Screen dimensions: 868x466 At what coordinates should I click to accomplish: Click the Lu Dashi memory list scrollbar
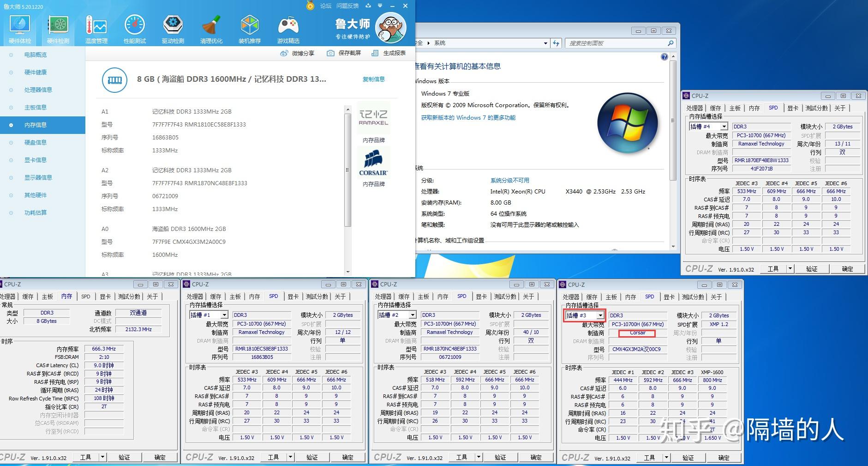pyautogui.click(x=348, y=169)
